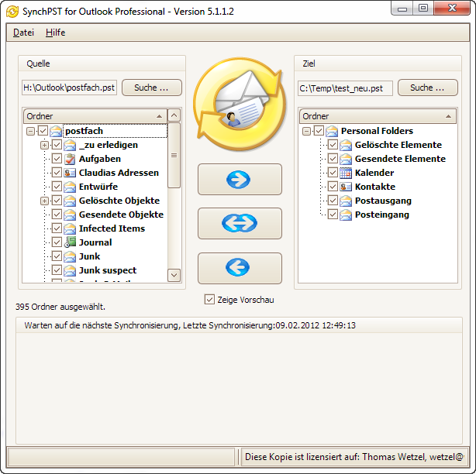Expand the Gelöschte Objekte tree node
Screen dimensions: 476x474
[x=44, y=201]
